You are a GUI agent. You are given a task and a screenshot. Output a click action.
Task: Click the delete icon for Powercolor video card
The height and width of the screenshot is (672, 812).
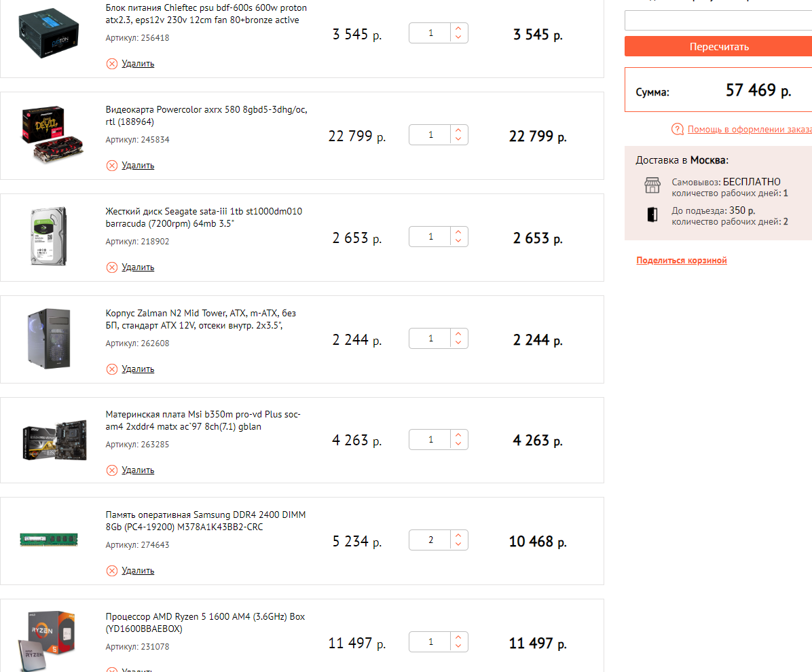pyautogui.click(x=112, y=166)
